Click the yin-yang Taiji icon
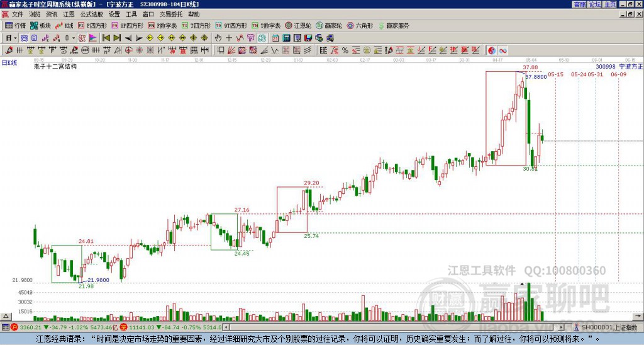 [492, 50]
